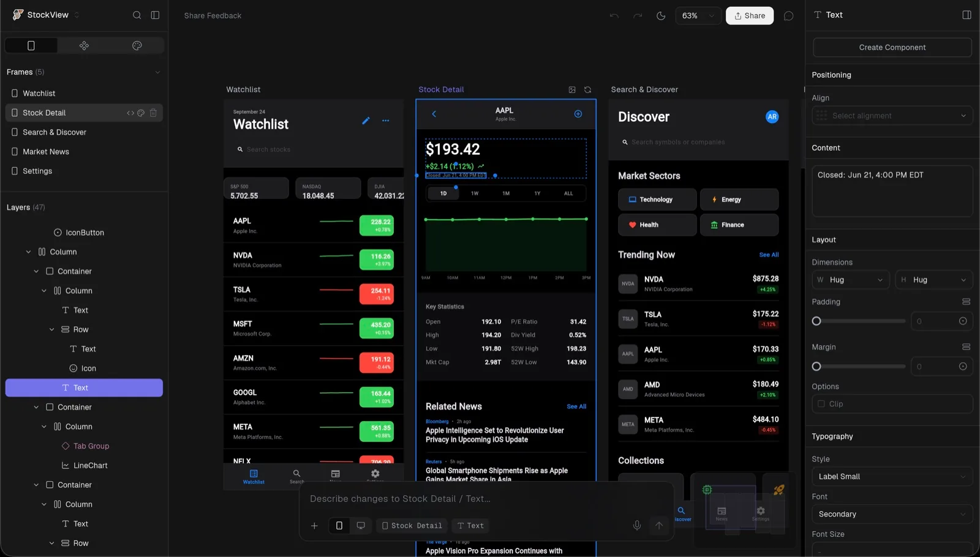
Task: Toggle the right inspector panel icon
Action: point(967,15)
